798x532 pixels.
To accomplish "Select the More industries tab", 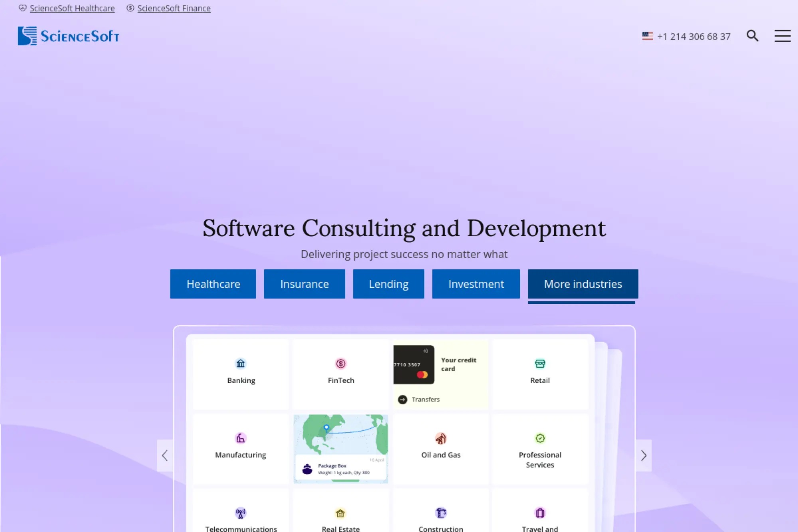I will [582, 284].
